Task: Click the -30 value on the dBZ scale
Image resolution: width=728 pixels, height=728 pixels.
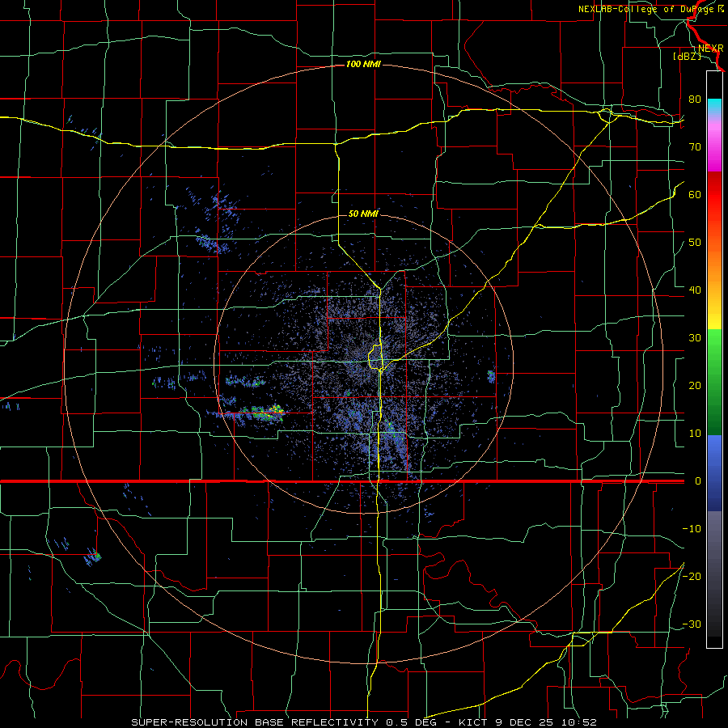Action: [692, 624]
